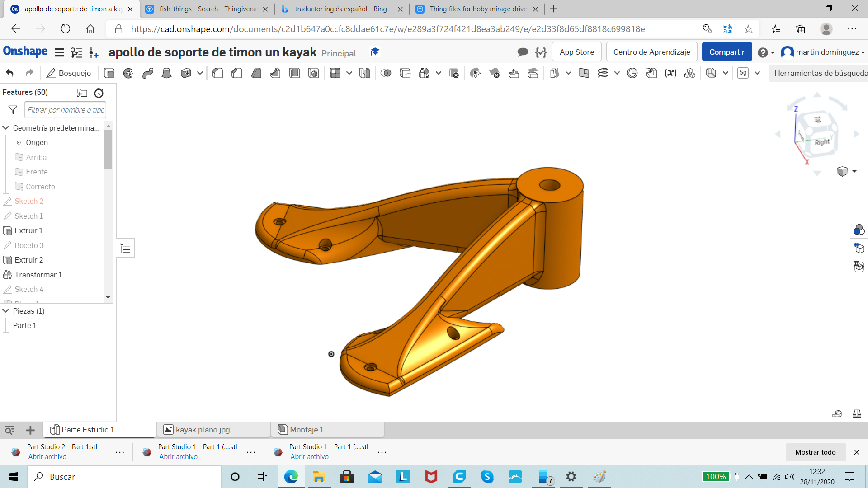Select the Transform tool icon

click(425, 73)
